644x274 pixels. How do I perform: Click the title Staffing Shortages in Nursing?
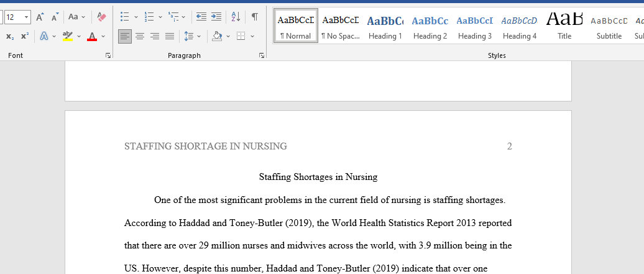pyautogui.click(x=318, y=177)
